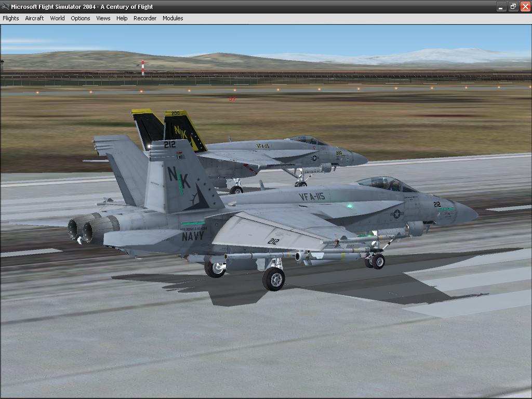Click the VFA-115 marking on the foreground jet
This screenshot has height=399, width=532.
[x=312, y=196]
